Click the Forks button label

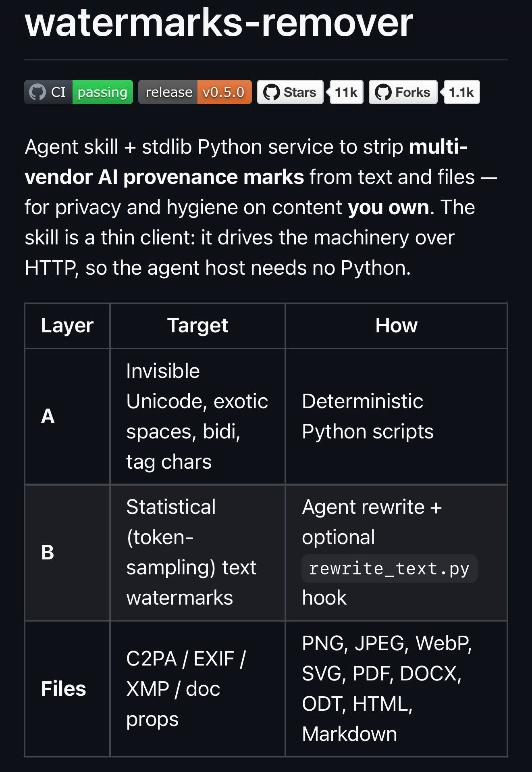click(x=413, y=92)
